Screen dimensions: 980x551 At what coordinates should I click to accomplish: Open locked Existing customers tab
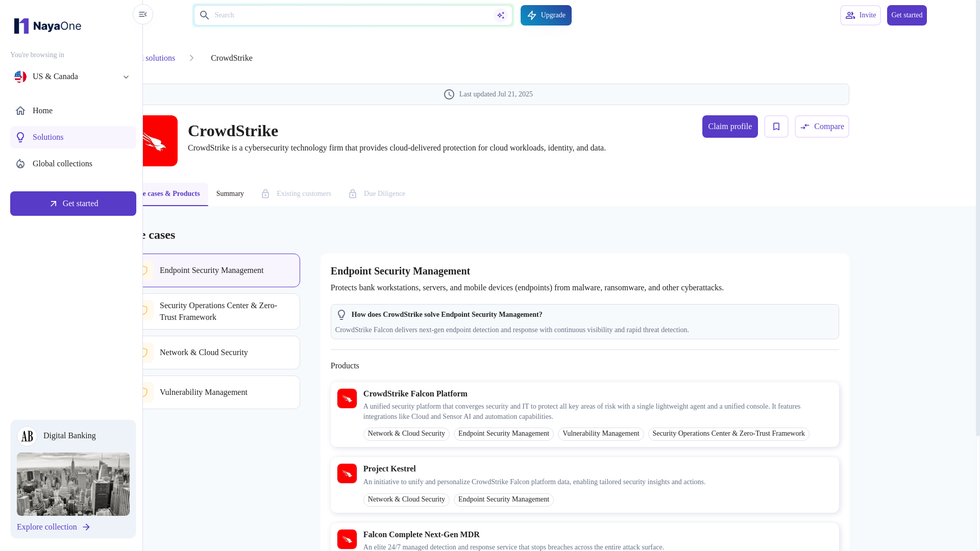pyautogui.click(x=296, y=194)
